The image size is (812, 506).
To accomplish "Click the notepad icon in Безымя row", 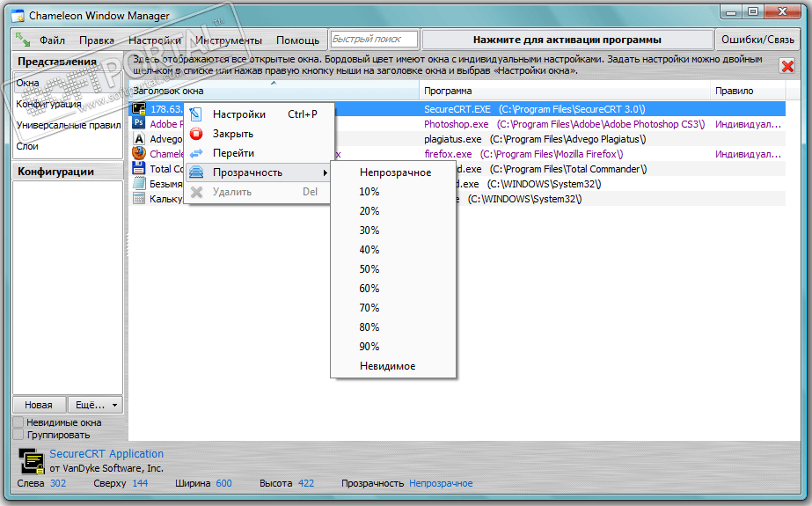I will [x=139, y=183].
